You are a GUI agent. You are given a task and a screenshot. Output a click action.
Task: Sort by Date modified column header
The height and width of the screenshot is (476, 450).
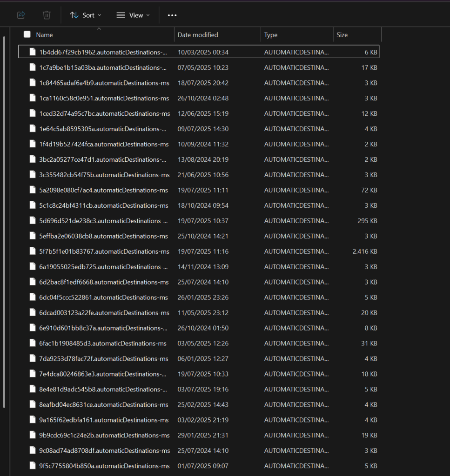pyautogui.click(x=198, y=35)
